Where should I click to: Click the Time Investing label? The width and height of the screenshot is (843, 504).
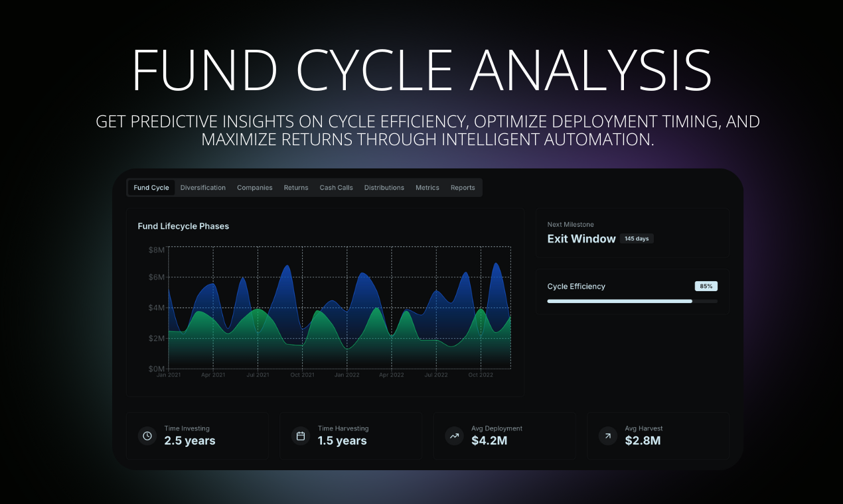187,428
